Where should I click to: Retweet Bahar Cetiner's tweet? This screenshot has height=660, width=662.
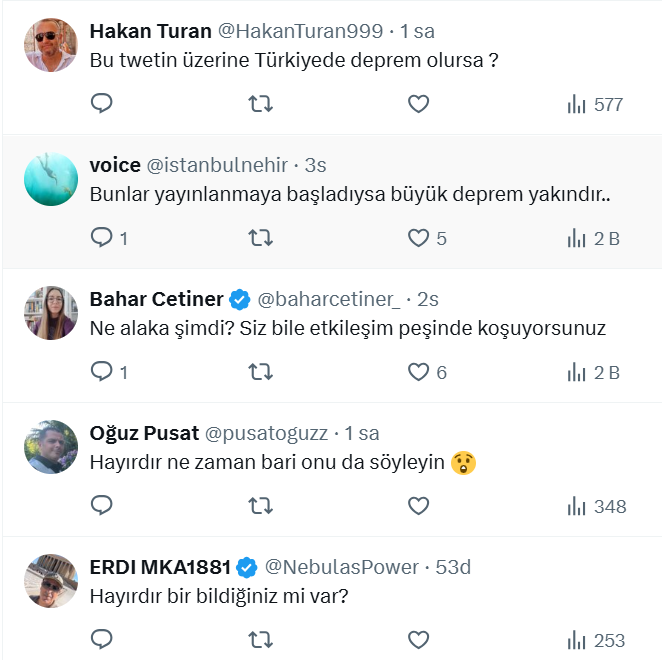pos(260,372)
